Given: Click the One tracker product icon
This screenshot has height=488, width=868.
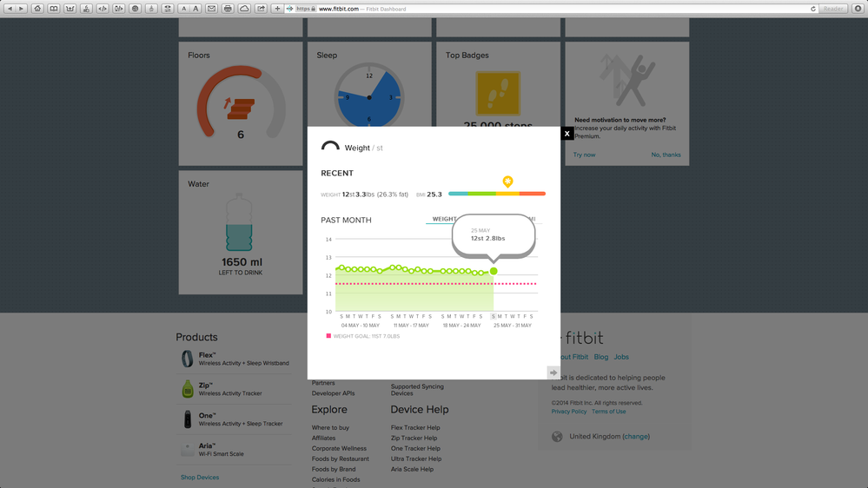Looking at the screenshot, I should click(x=188, y=419).
